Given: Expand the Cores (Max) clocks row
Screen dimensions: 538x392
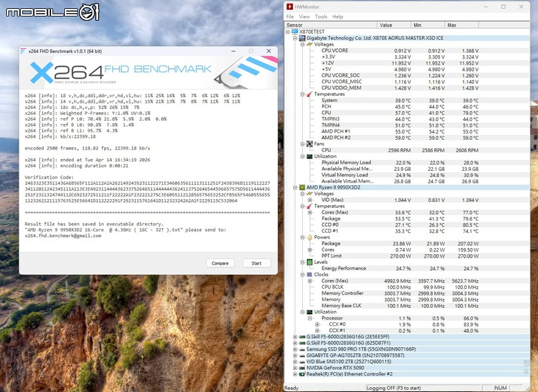Looking at the screenshot, I should pos(310,281).
